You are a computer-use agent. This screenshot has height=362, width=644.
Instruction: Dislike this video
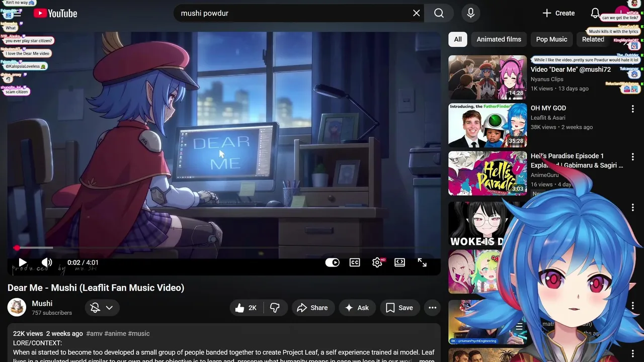275,308
